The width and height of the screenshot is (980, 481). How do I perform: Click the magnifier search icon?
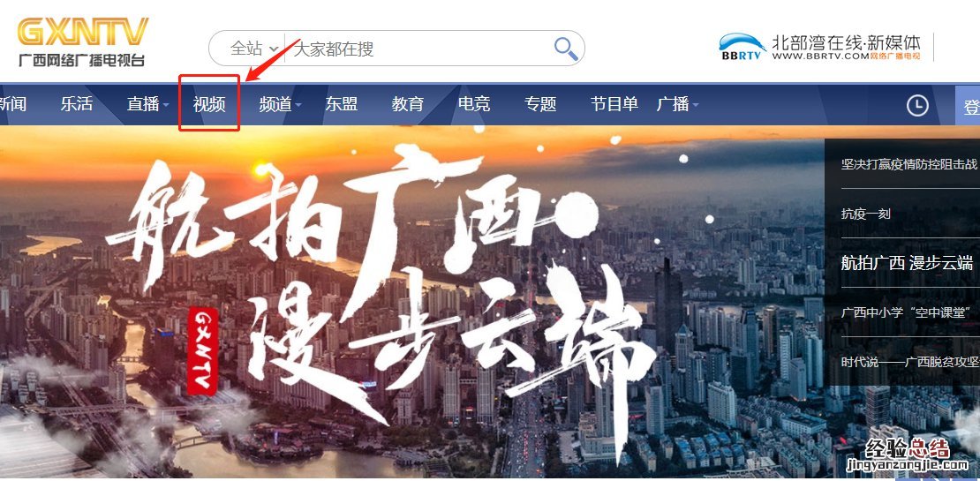point(566,48)
